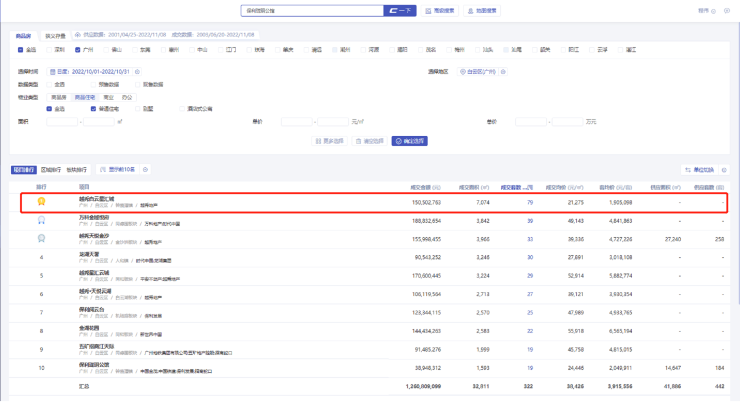740x406 pixels.
Task: Click the silver medal icon for rank 2
Action: click(41, 219)
